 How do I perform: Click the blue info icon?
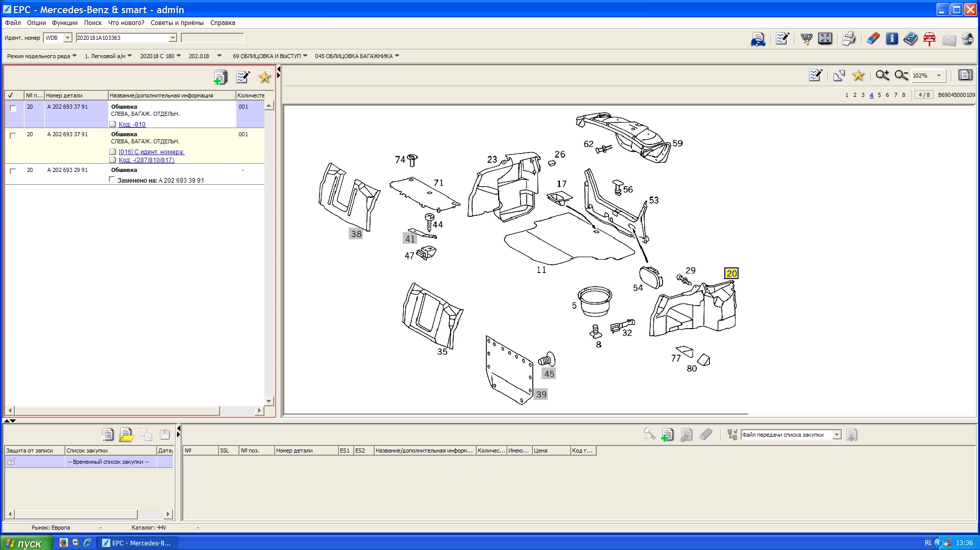(892, 39)
